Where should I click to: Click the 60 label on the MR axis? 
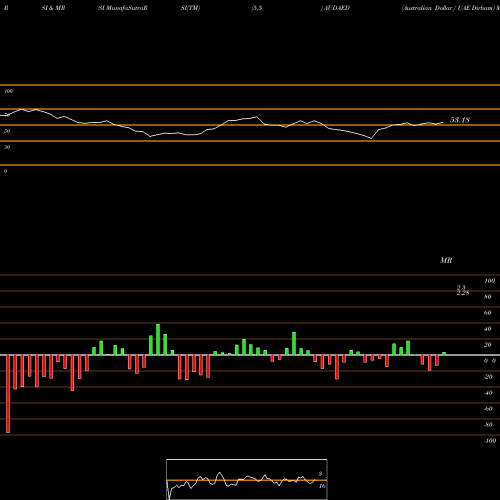[x=488, y=313]
